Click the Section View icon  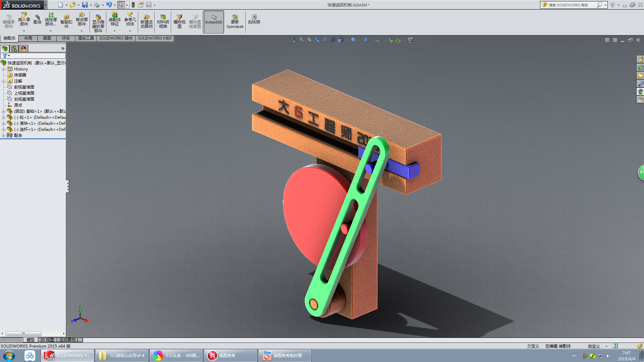tap(325, 40)
